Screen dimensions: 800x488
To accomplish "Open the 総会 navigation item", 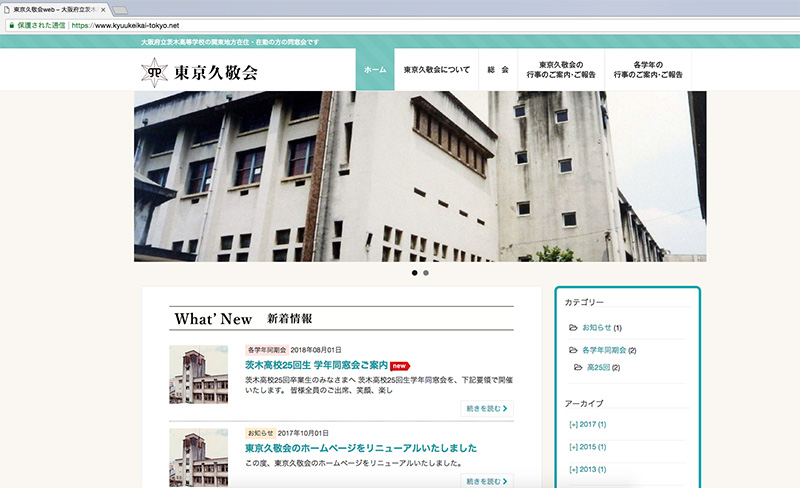I will [x=498, y=70].
